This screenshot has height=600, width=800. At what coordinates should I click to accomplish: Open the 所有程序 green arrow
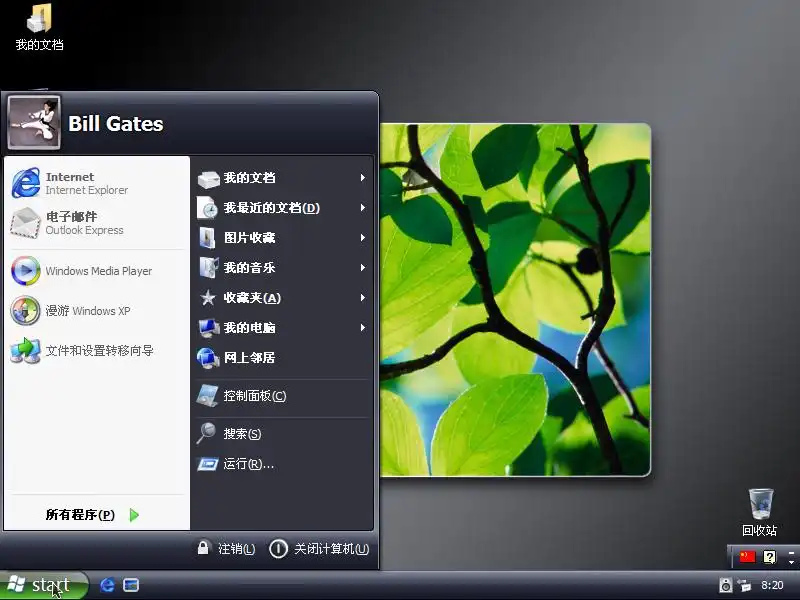tap(134, 515)
